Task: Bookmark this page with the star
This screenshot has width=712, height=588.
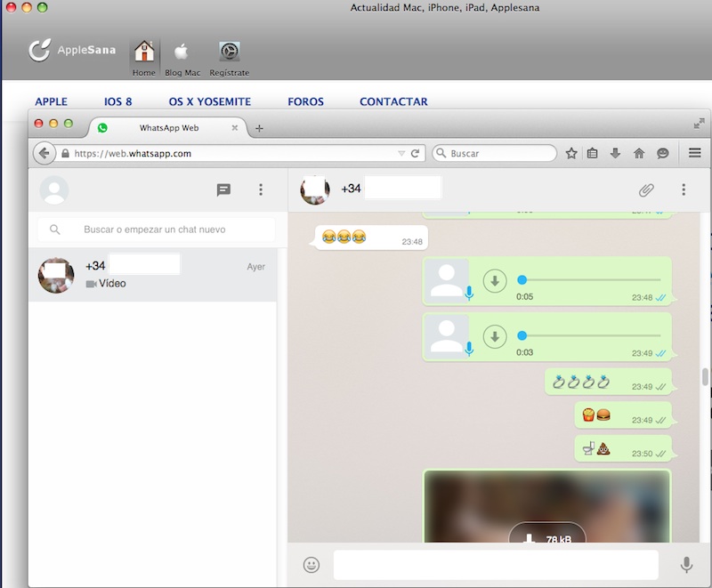Action: (571, 153)
